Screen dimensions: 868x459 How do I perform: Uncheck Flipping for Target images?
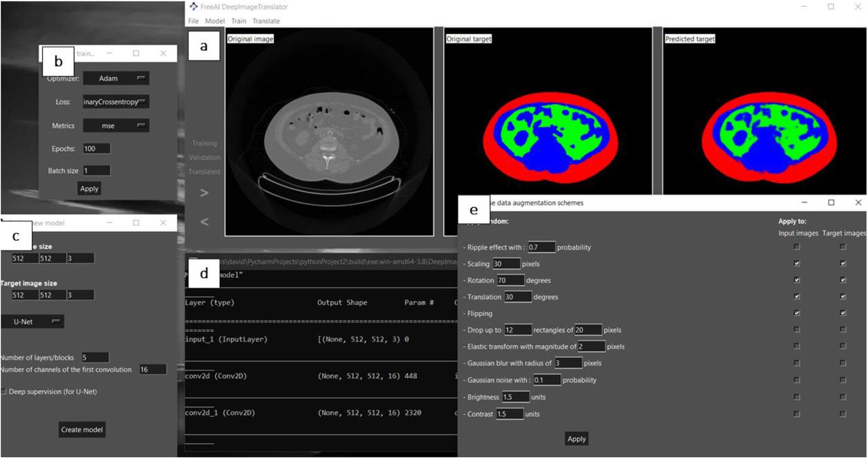pyautogui.click(x=843, y=313)
